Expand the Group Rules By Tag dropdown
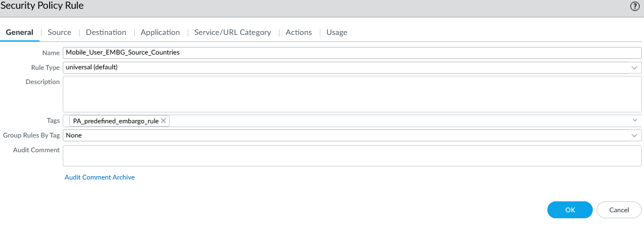 (x=635, y=135)
